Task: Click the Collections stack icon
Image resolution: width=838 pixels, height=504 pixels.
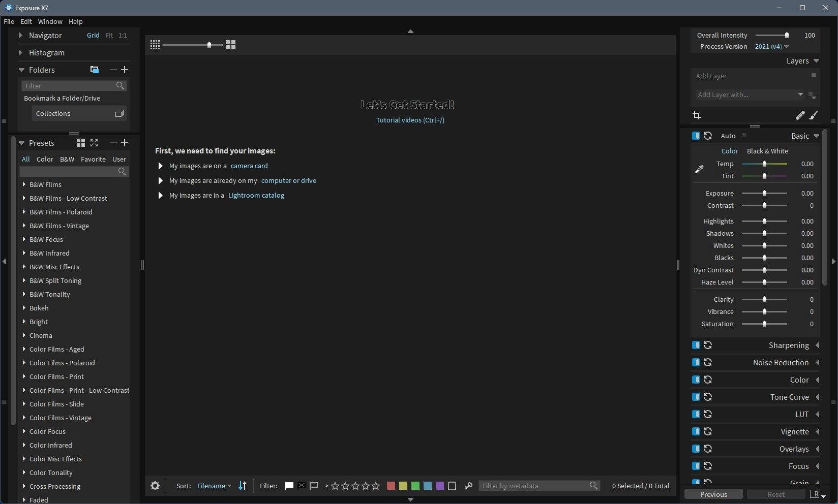Action: pos(119,113)
